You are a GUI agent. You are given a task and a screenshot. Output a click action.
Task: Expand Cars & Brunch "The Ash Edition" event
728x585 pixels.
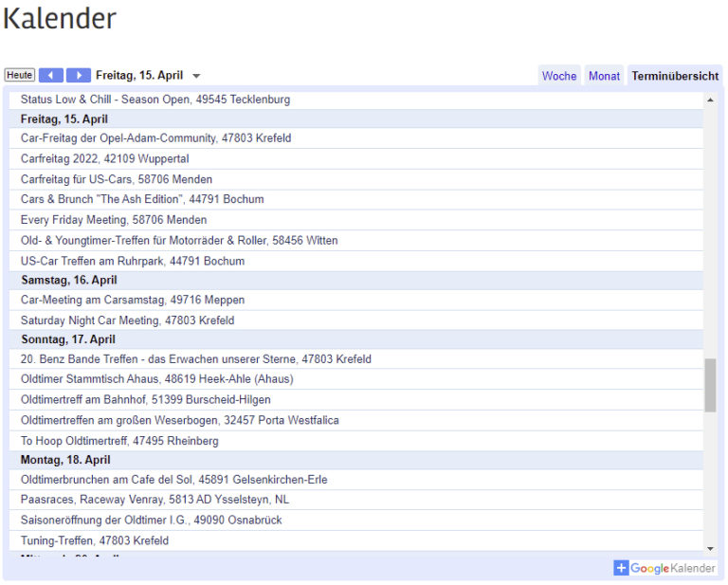[142, 200]
